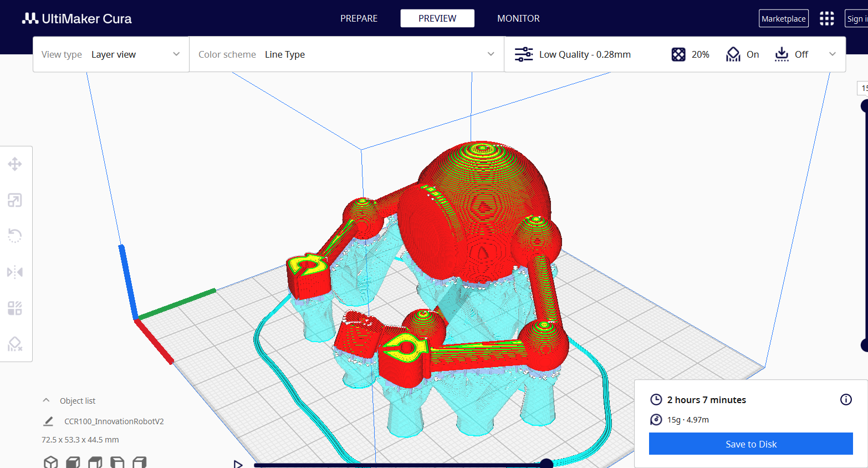Screen dimensions: 868x468
Task: Select the Scale tool icon
Action: 15,200
